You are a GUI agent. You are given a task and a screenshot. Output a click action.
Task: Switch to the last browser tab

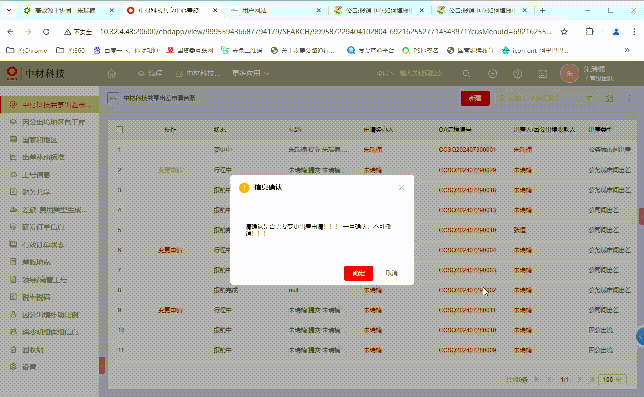click(483, 11)
